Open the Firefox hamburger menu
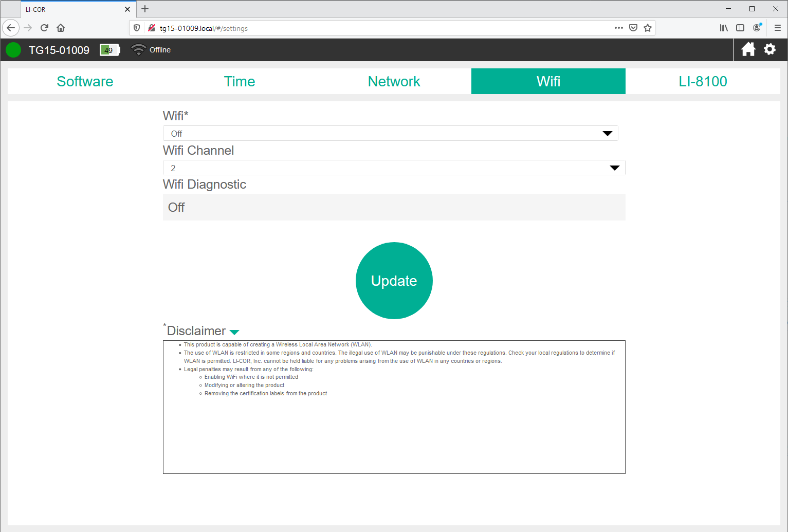Viewport: 788px width, 532px height. [777, 28]
